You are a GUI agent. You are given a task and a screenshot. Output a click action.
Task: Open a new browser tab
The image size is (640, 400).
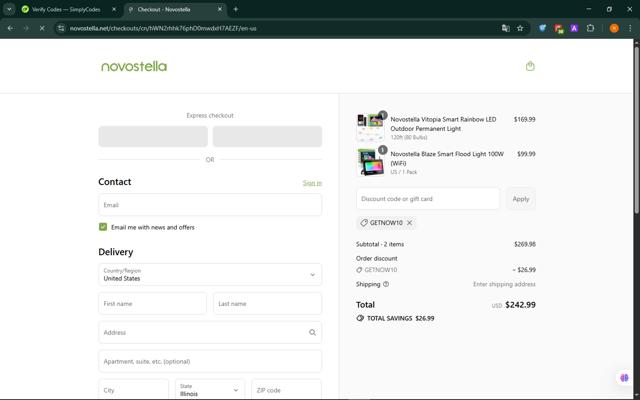tap(236, 9)
